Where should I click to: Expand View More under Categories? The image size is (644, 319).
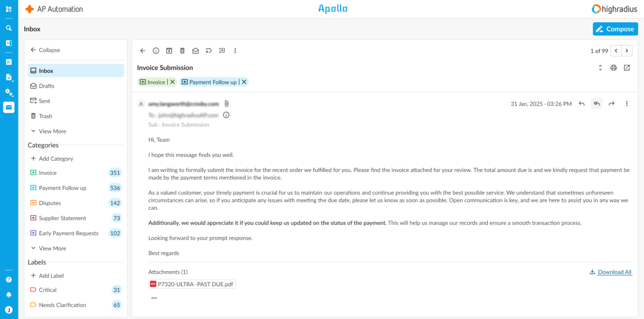click(x=49, y=248)
